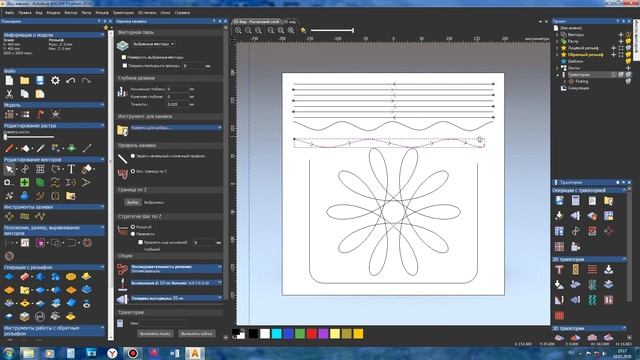Paste using the yellow clipboard page icon
This screenshot has width=640, height=360.
pos(40,94)
